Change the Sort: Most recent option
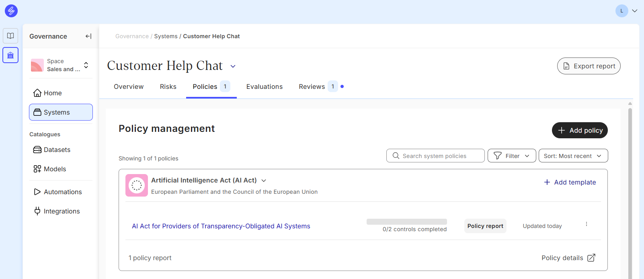644x279 pixels. click(573, 156)
